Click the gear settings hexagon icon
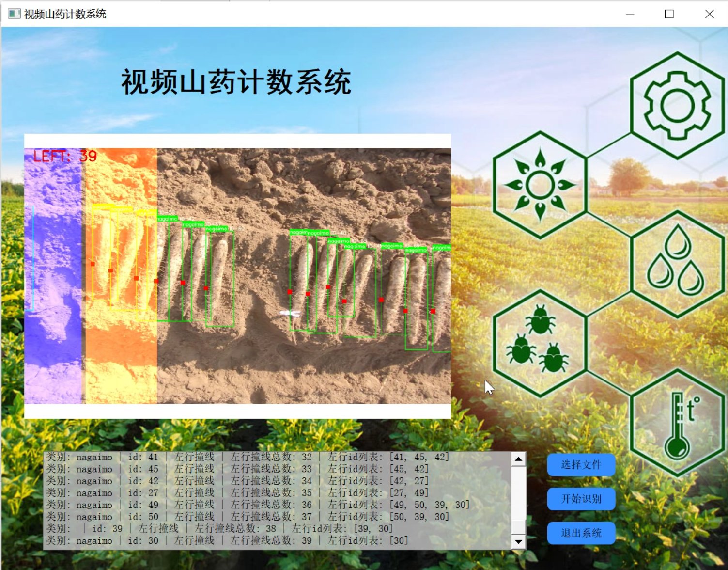The image size is (728, 570). click(677, 106)
